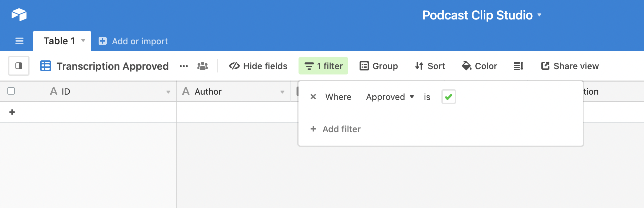Screen dimensions: 644x208
Task: Click Add filter in filter panel
Action: (x=336, y=129)
